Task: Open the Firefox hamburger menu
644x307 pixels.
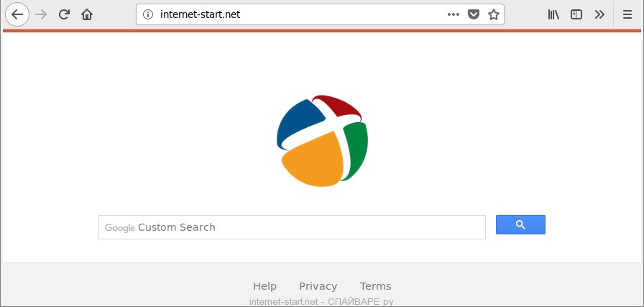Action: coord(627,14)
